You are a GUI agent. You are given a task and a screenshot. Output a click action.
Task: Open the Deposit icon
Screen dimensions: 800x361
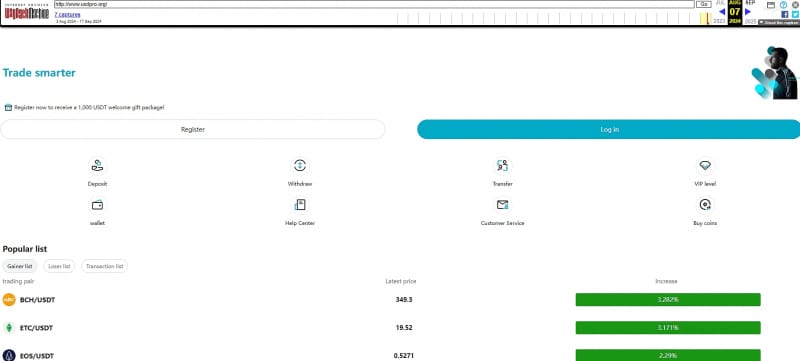(97, 166)
